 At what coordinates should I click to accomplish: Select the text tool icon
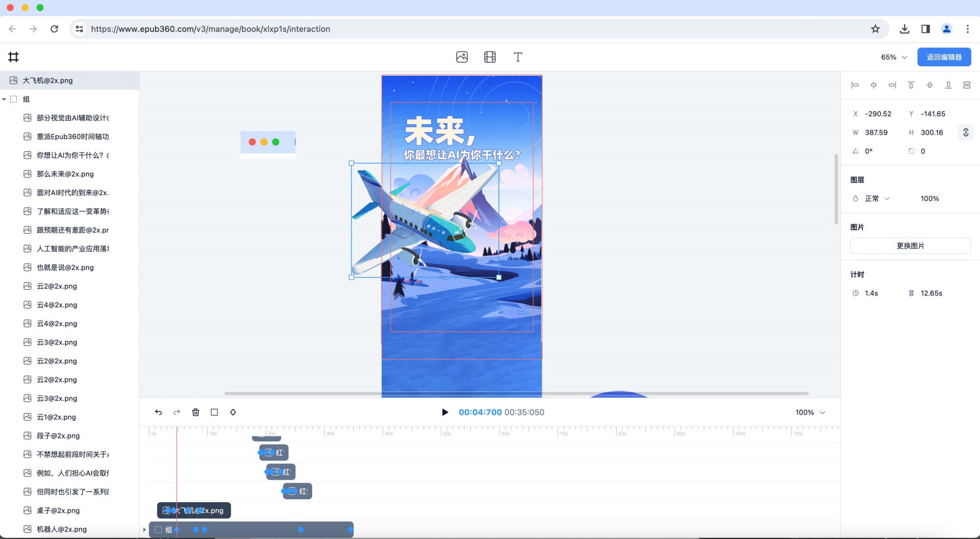pyautogui.click(x=517, y=57)
